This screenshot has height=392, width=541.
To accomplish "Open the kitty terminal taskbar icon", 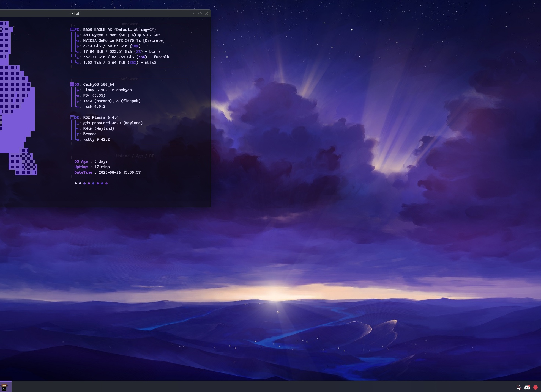I will [5, 387].
